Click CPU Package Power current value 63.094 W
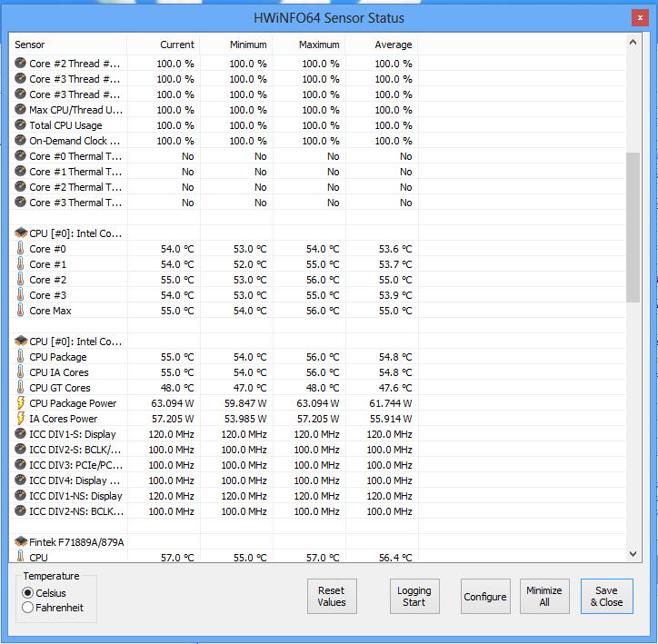Image resolution: width=658 pixels, height=644 pixels. (x=173, y=403)
